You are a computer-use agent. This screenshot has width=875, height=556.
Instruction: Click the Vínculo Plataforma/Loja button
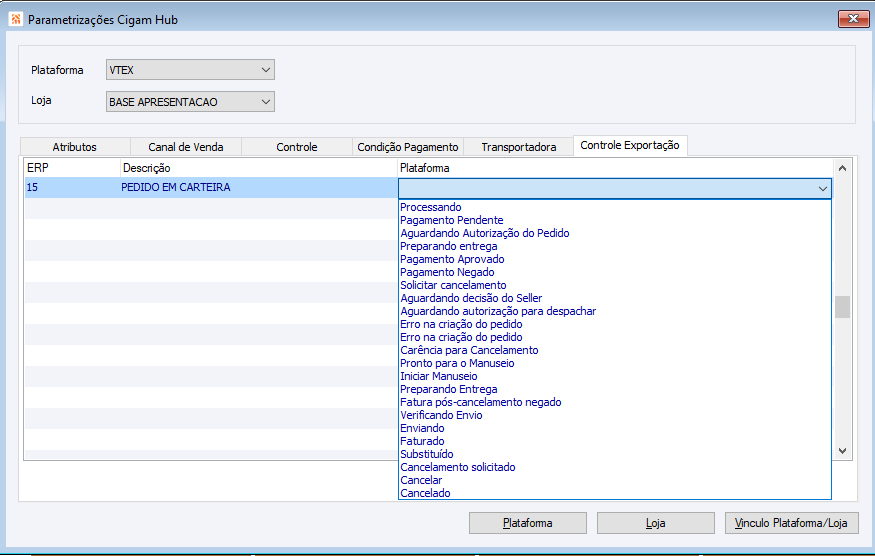791,523
